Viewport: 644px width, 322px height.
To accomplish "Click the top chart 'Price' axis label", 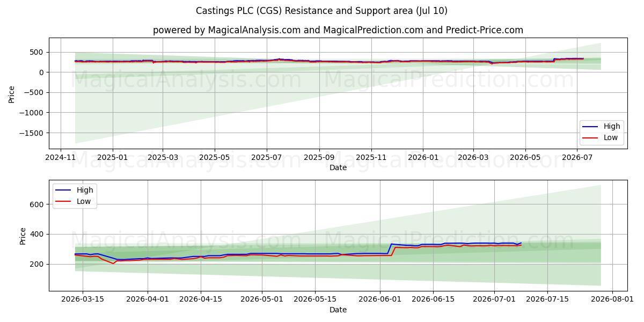I will coord(12,93).
